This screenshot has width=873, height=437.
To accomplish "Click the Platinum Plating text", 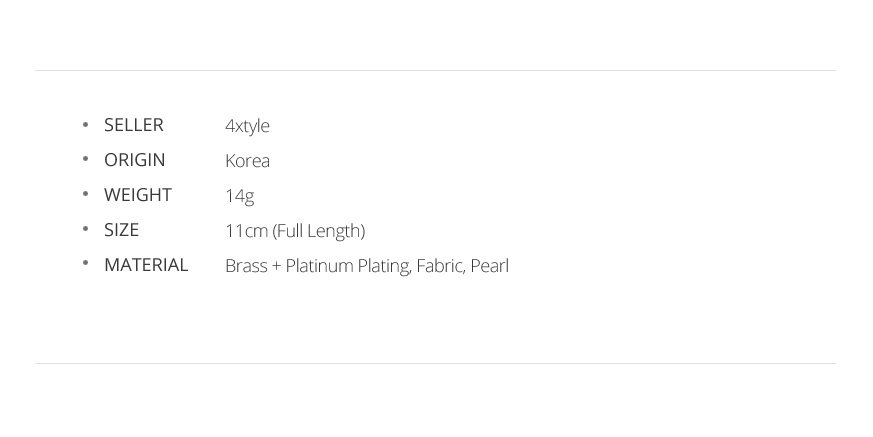I will tap(349, 267).
